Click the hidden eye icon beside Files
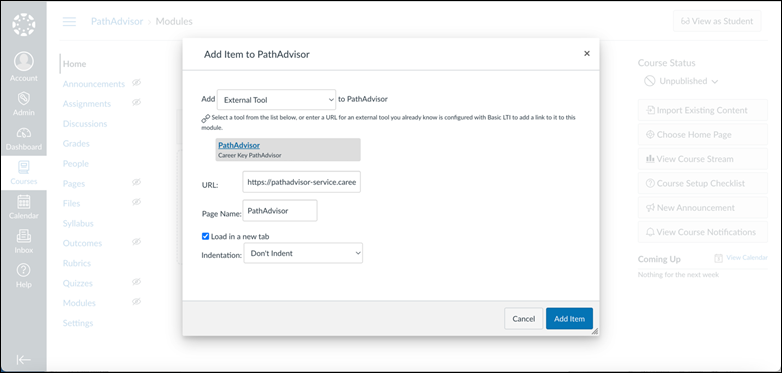 136,202
